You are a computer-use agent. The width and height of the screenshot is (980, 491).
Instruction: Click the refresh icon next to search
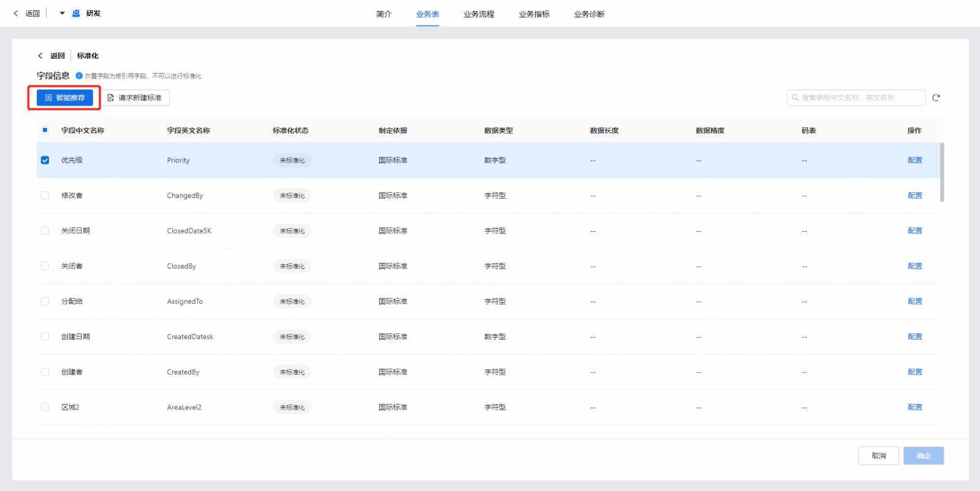click(x=936, y=97)
